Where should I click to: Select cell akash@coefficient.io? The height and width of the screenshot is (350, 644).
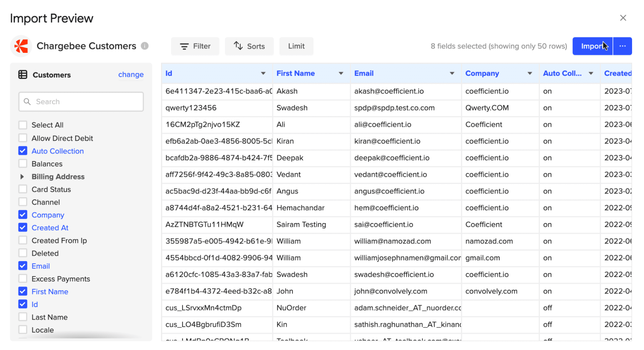coord(406,91)
